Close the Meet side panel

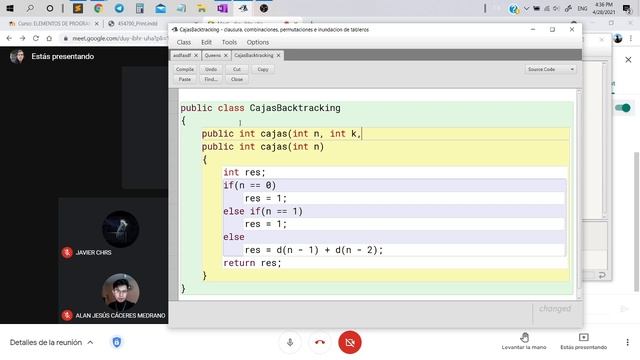[x=628, y=60]
